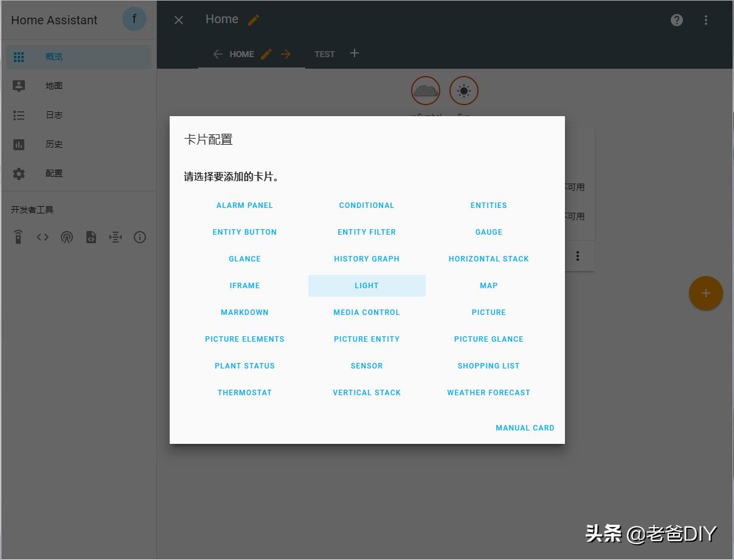Switch to the TEST tab
Image resolution: width=734 pixels, height=560 pixels.
[x=324, y=54]
